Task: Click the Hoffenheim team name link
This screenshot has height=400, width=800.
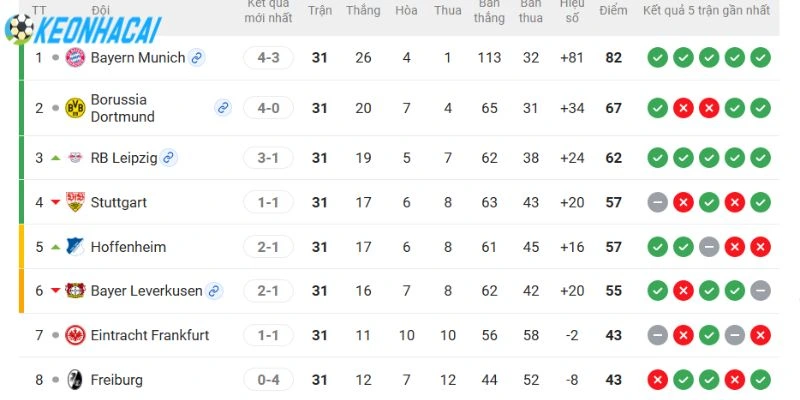Action: tap(128, 247)
